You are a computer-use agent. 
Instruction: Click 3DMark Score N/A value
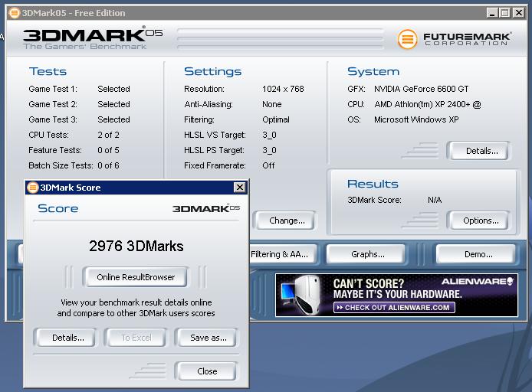(435, 200)
